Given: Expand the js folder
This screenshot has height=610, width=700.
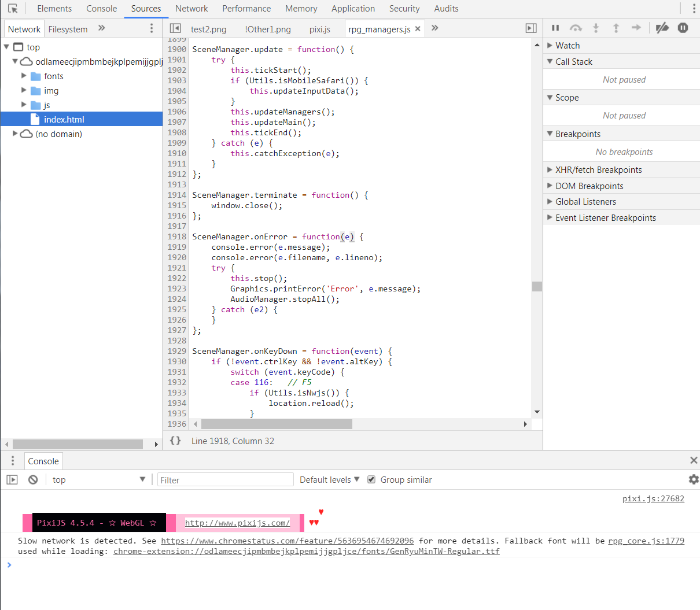Looking at the screenshot, I should 24,105.
